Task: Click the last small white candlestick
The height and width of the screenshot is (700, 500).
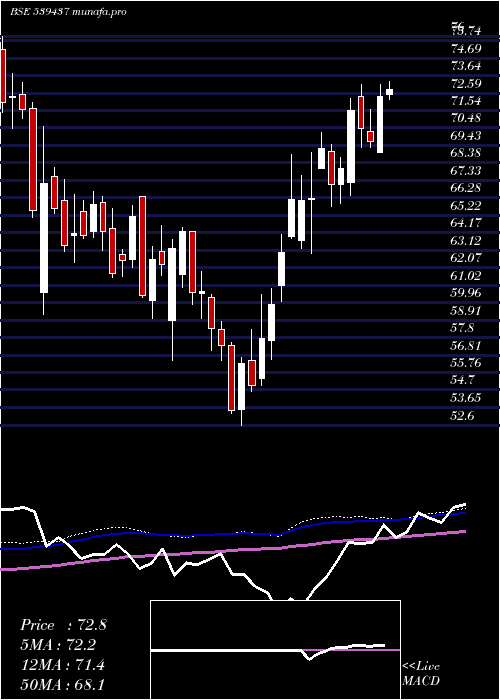Action: (389, 92)
